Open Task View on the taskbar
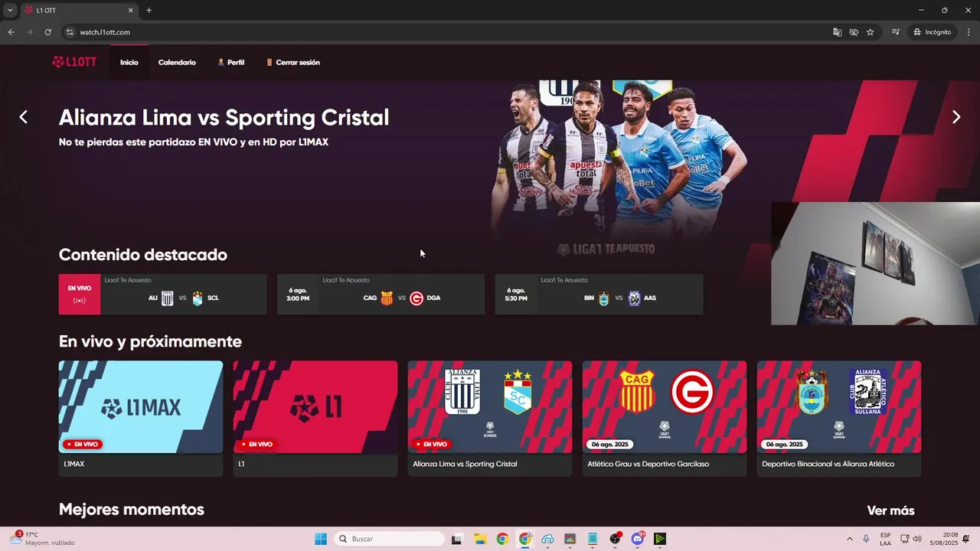 point(456,539)
